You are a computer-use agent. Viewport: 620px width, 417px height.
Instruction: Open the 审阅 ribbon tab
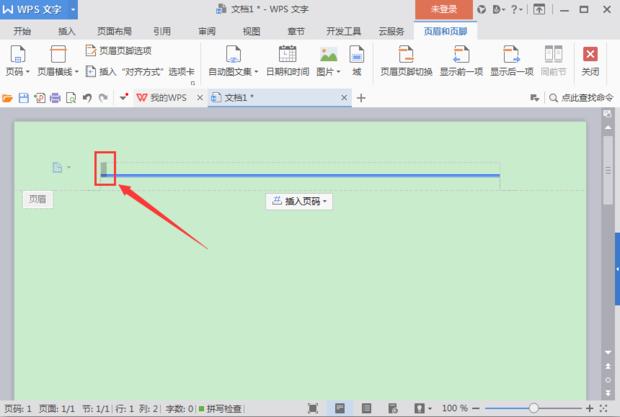207,31
